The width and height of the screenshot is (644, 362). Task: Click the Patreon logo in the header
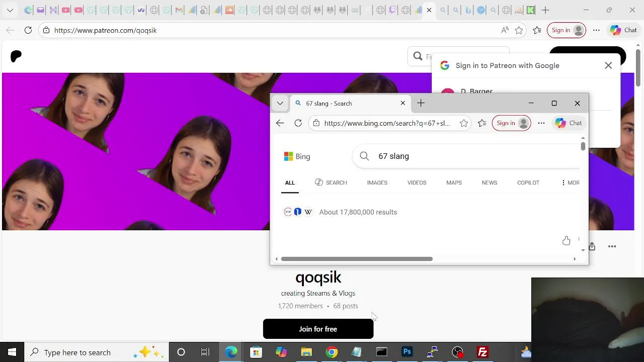(x=16, y=56)
